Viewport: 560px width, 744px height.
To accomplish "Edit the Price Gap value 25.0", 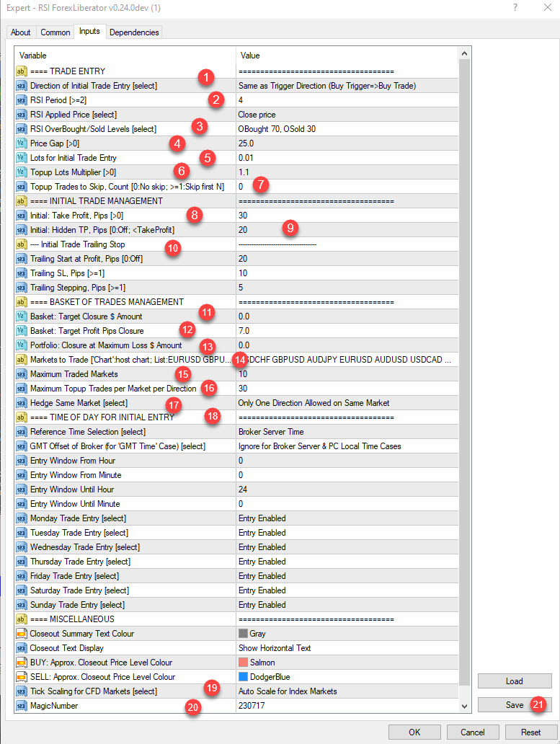I will click(347, 143).
